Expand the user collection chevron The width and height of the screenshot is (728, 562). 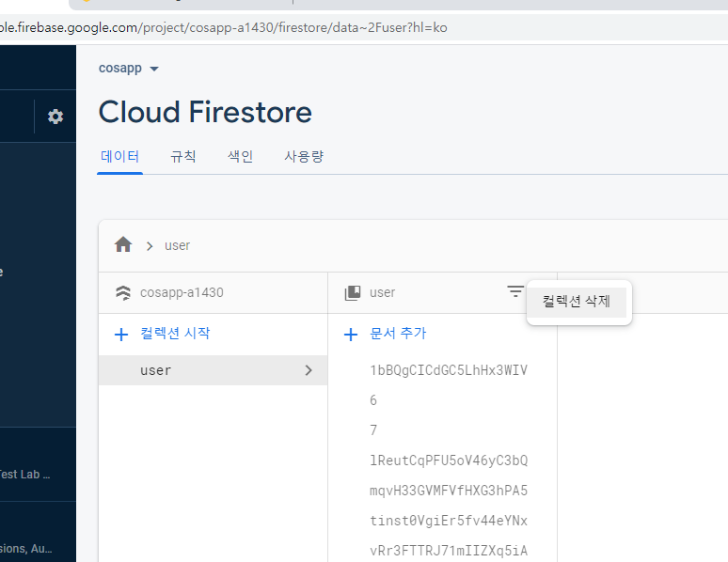pos(309,370)
